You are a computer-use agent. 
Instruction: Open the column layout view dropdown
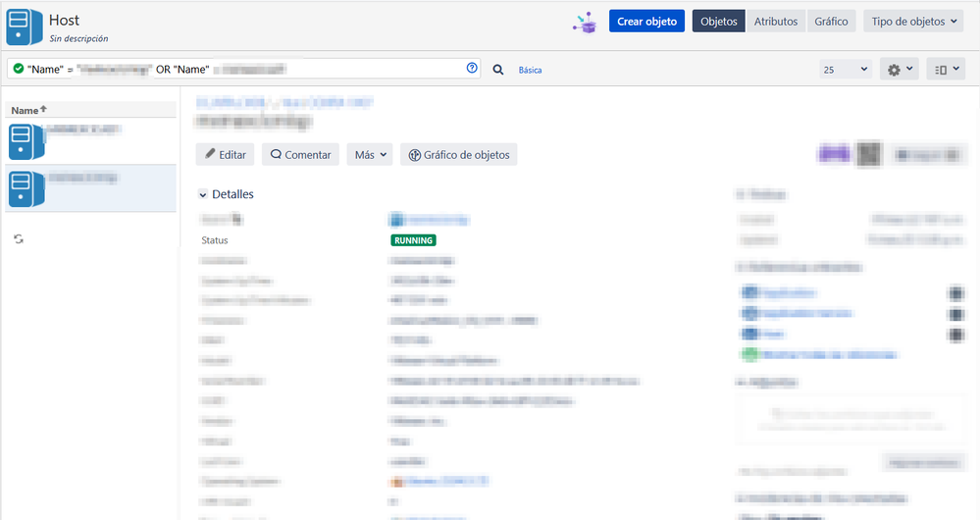pyautogui.click(x=947, y=70)
